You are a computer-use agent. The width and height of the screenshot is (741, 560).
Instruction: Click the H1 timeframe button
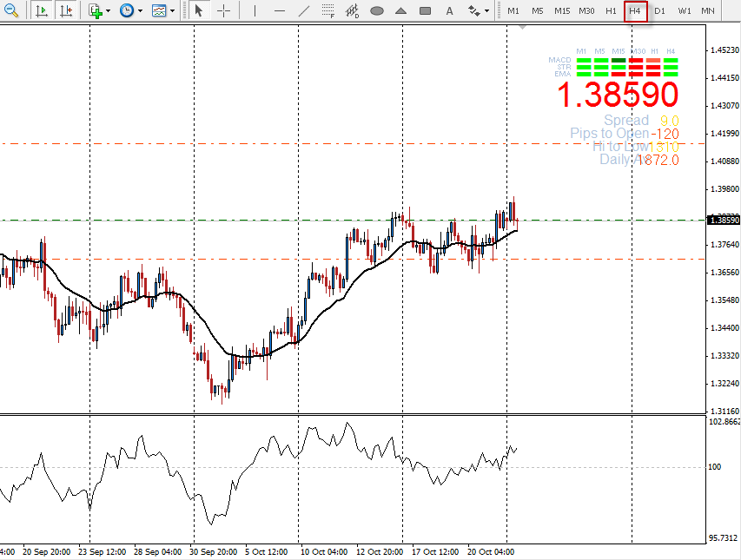coord(612,11)
